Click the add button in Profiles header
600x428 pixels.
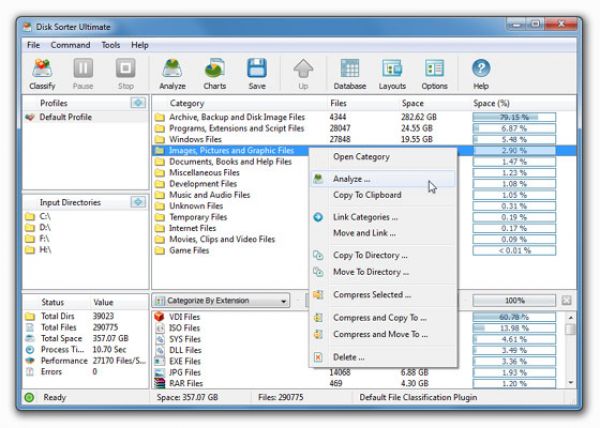pyautogui.click(x=137, y=103)
